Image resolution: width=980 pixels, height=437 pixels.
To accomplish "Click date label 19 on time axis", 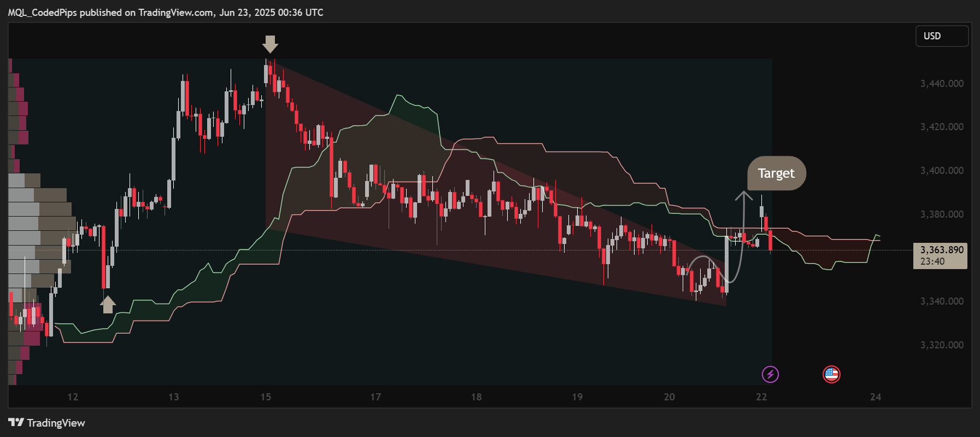I will tap(577, 397).
